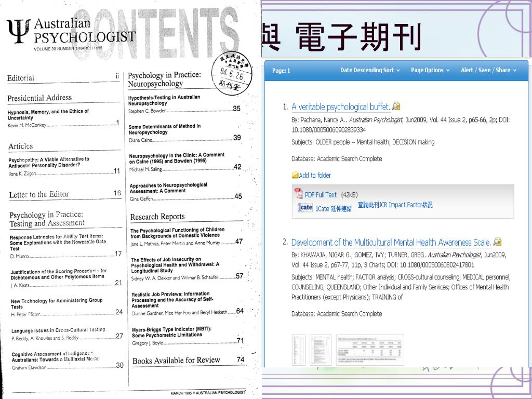
Task: Open article 'A veritable psychological buffet.'
Action: pyautogui.click(x=341, y=107)
